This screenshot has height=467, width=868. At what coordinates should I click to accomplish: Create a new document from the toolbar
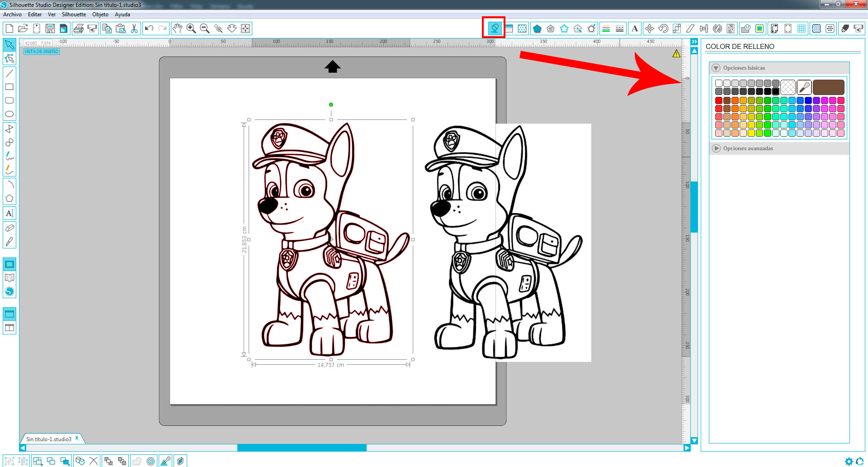[9, 29]
